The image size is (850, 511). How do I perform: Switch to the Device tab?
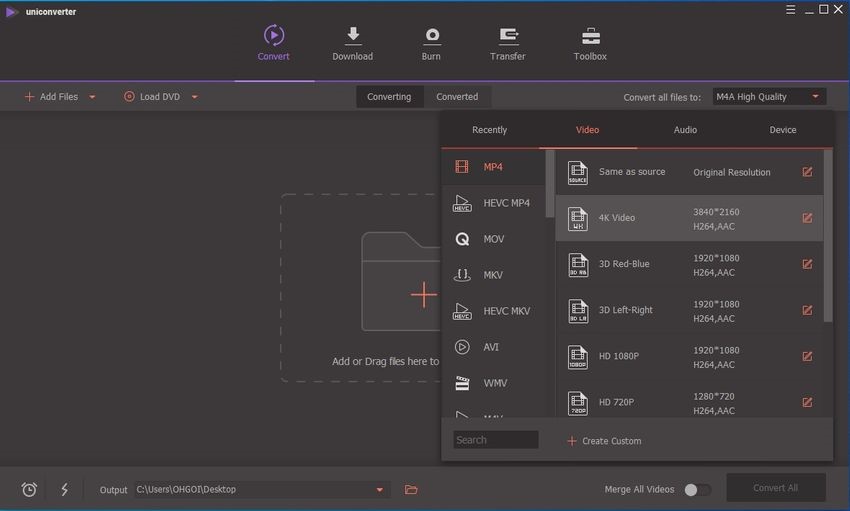point(782,130)
